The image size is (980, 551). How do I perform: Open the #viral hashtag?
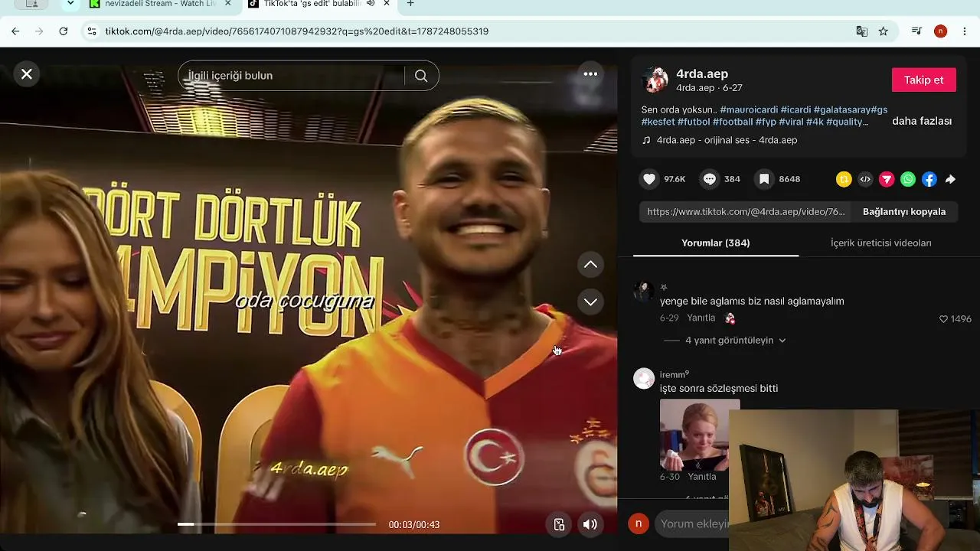(x=792, y=122)
